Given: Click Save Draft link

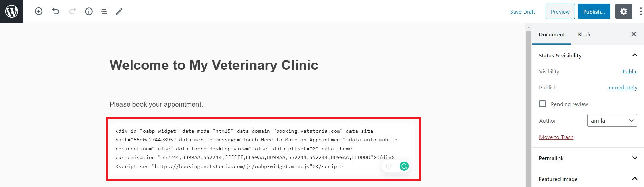Looking at the screenshot, I should (x=523, y=12).
